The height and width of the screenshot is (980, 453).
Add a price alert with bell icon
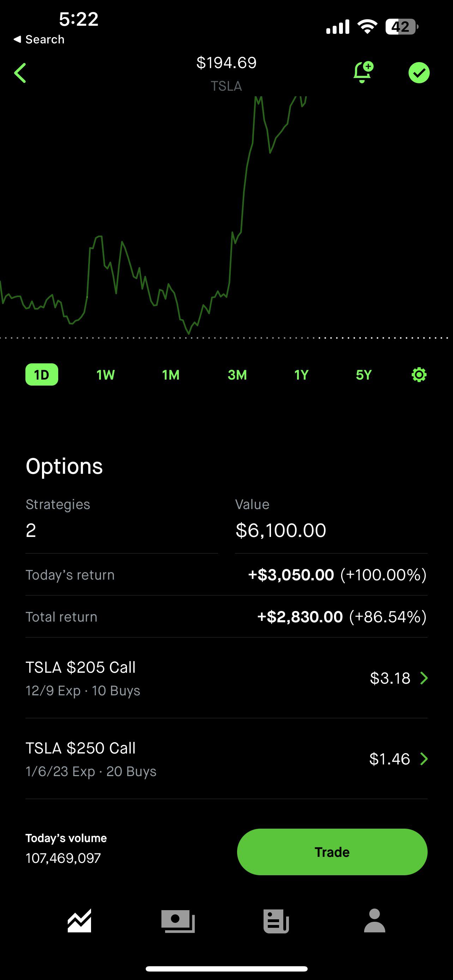pyautogui.click(x=363, y=72)
